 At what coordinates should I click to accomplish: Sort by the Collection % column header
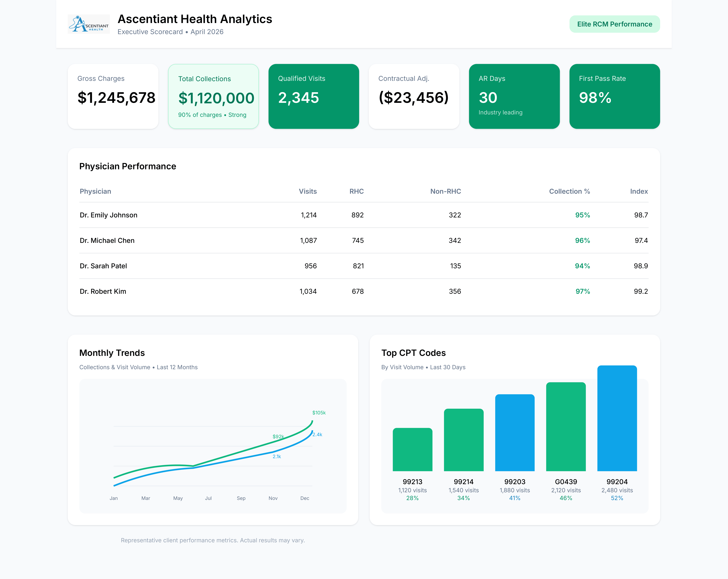pos(569,191)
